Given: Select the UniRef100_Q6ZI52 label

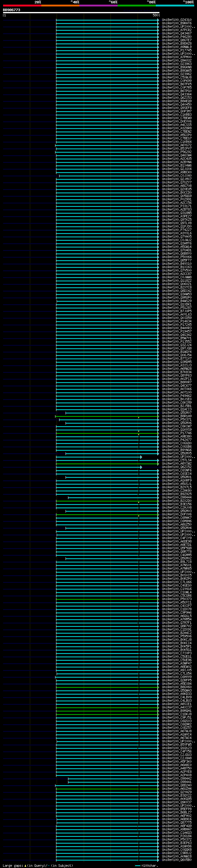Looking at the screenshot, I should [177, 467].
